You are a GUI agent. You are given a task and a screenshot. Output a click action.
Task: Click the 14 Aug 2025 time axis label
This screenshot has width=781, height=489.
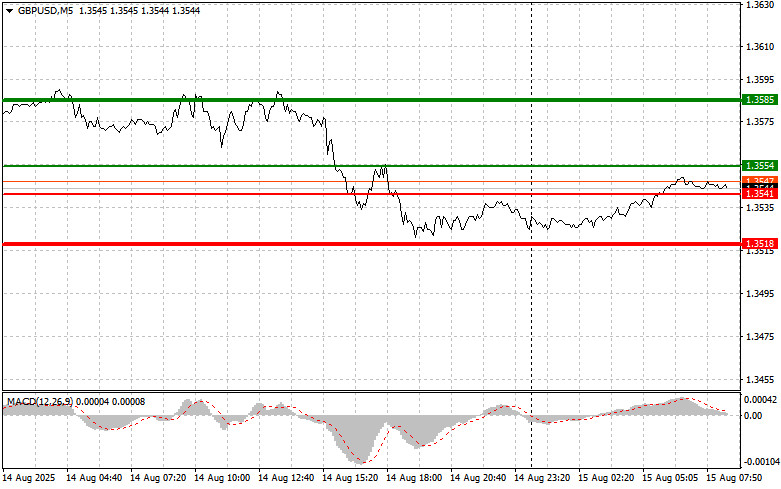tap(30, 478)
